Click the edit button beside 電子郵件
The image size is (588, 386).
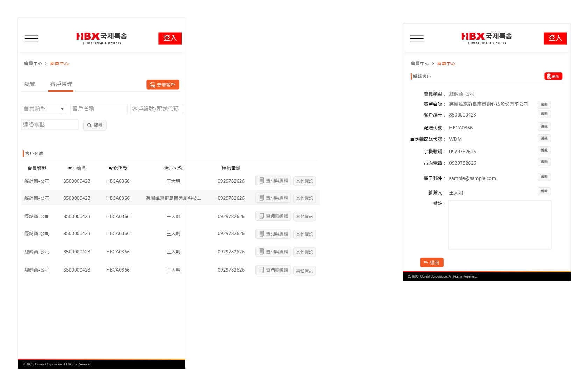click(x=544, y=177)
